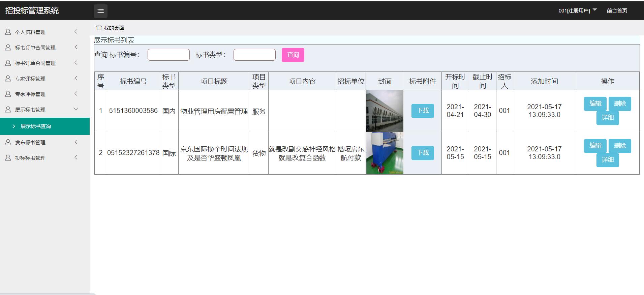
Task: Click the 招标单位 column header
Action: [351, 81]
